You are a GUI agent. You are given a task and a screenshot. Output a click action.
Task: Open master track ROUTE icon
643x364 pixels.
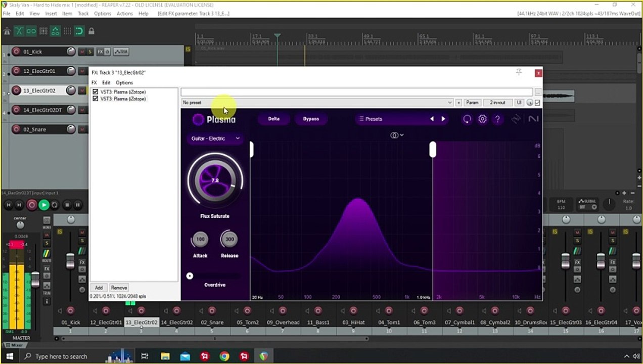pos(47,253)
